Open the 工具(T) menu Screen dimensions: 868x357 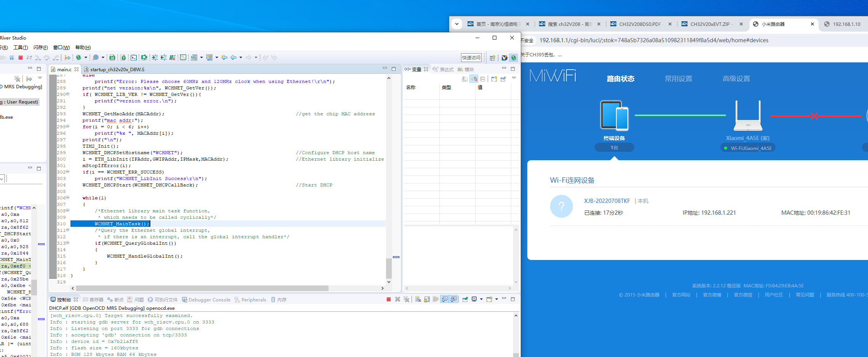tap(21, 48)
